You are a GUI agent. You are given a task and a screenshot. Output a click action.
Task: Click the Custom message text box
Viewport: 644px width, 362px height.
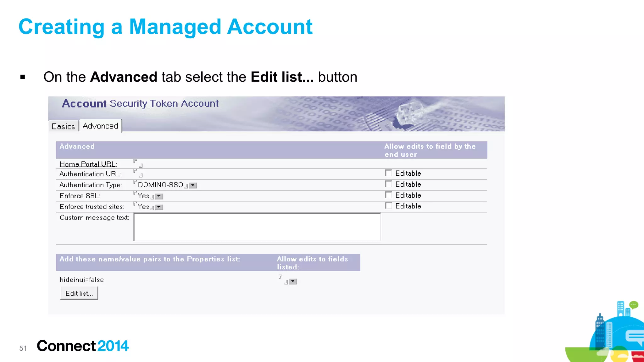tap(257, 227)
